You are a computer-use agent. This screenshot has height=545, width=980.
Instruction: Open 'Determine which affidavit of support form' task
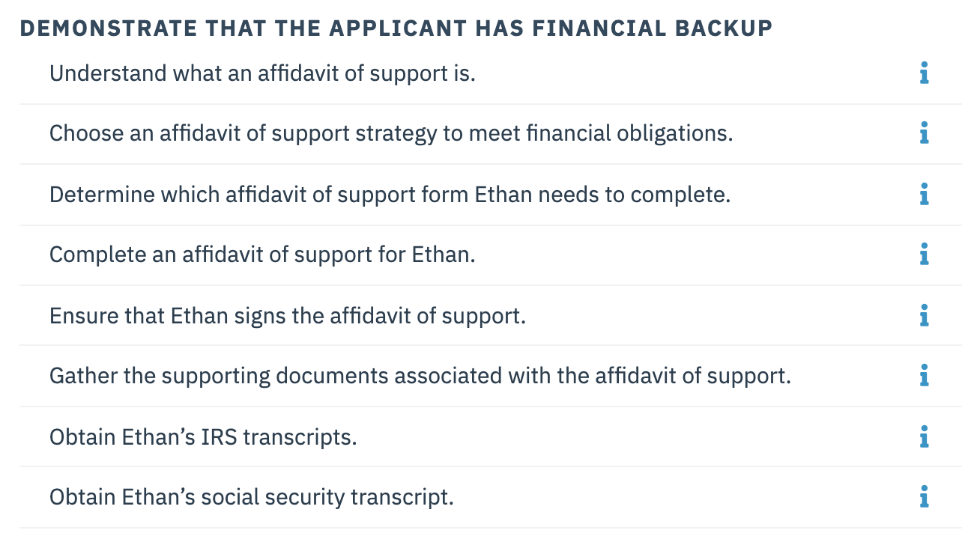tap(390, 195)
